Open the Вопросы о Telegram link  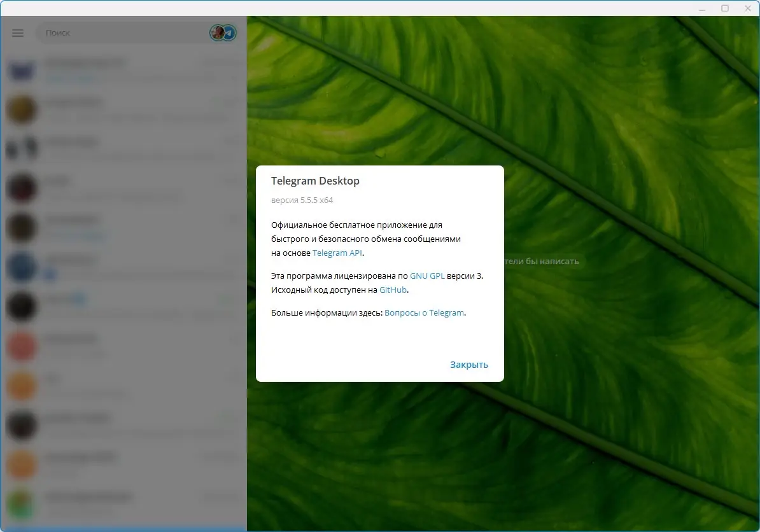[x=424, y=313]
